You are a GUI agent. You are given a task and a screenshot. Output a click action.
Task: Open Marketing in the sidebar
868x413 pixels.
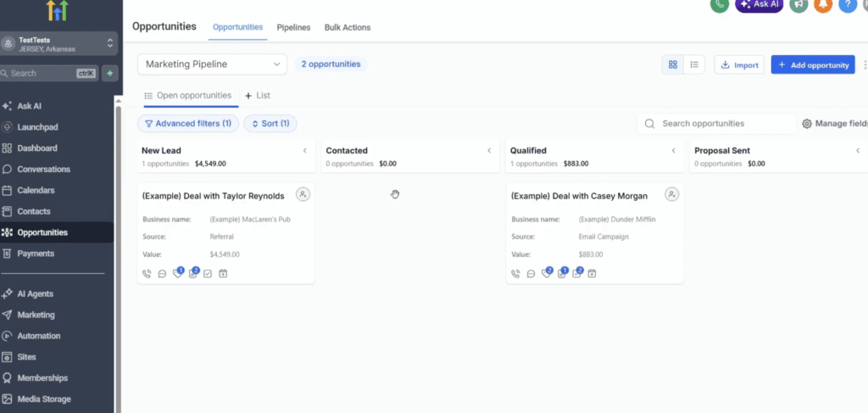(x=36, y=315)
